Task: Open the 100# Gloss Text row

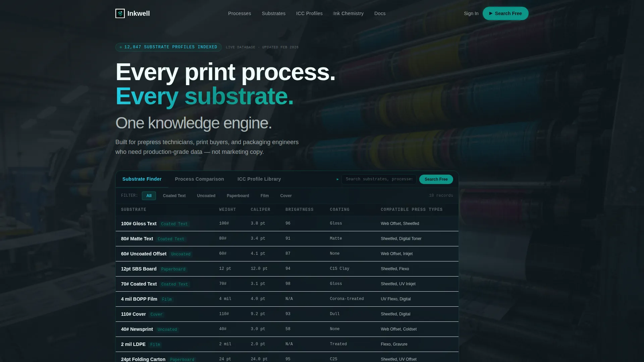Action: (287, 224)
